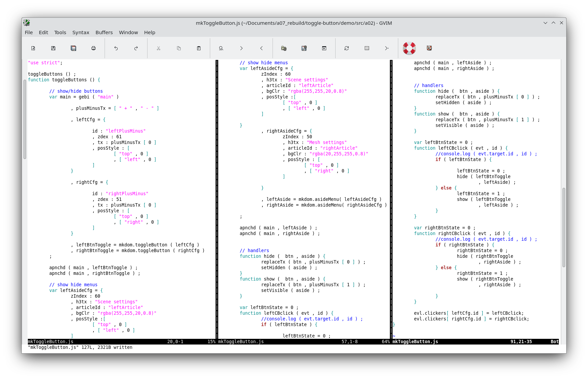Undo the last change
The height and width of the screenshot is (379, 588).
(x=116, y=48)
